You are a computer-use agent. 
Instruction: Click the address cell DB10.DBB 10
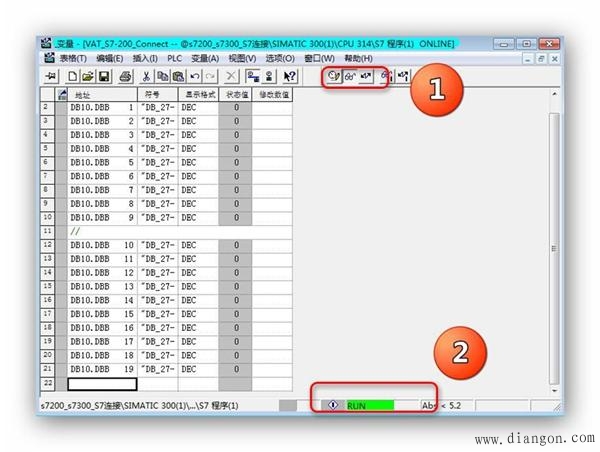point(102,245)
